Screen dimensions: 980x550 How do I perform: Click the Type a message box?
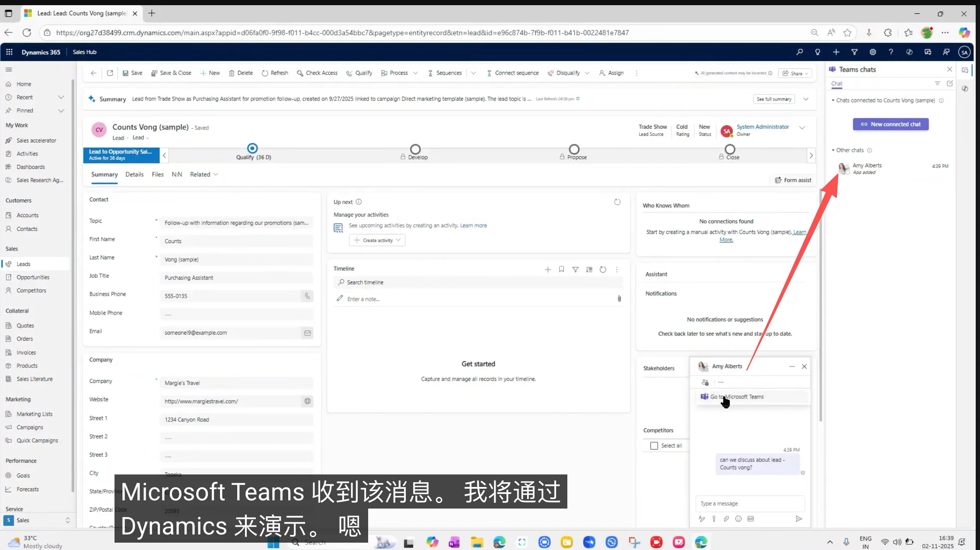pyautogui.click(x=750, y=504)
